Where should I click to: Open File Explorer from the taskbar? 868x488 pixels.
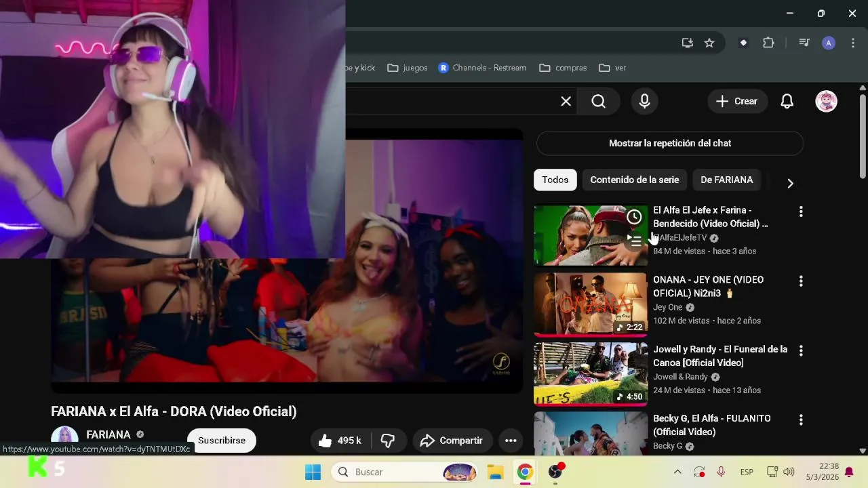tap(495, 472)
